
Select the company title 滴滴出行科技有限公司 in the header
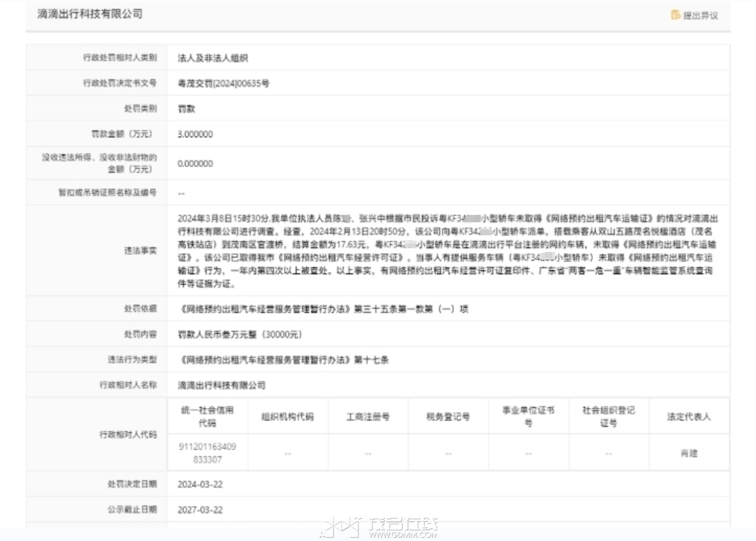pyautogui.click(x=90, y=14)
